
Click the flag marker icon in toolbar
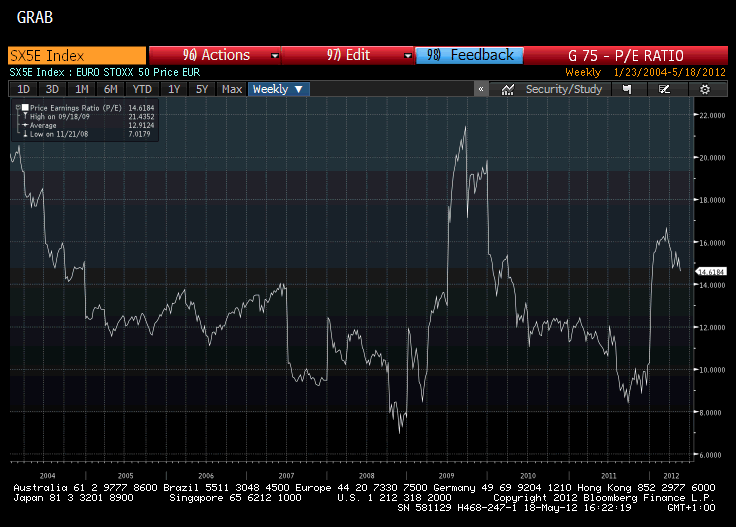tap(626, 89)
